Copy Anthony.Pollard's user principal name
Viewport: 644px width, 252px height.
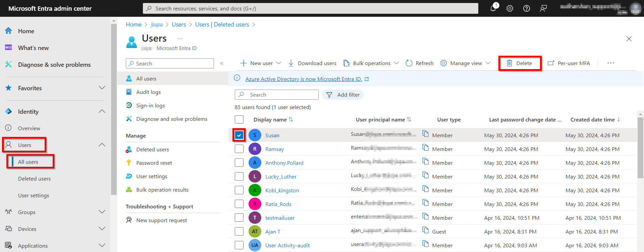pyautogui.click(x=425, y=161)
